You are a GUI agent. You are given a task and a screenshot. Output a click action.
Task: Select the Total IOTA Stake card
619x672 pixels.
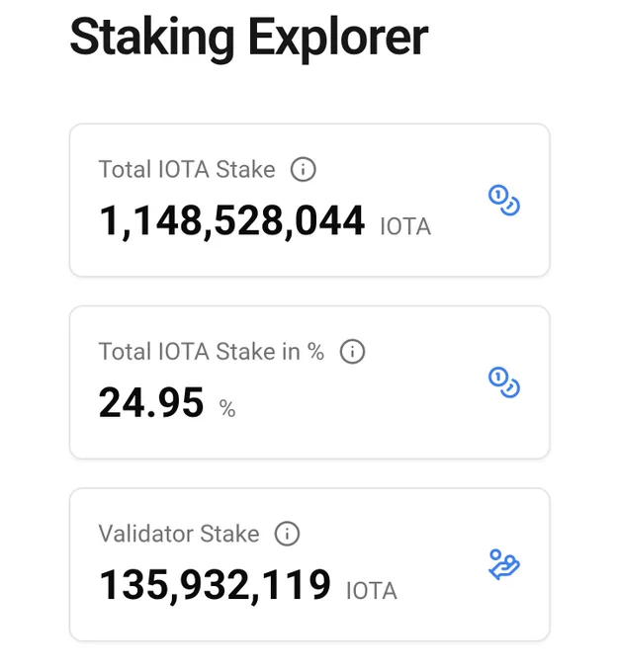tap(309, 201)
